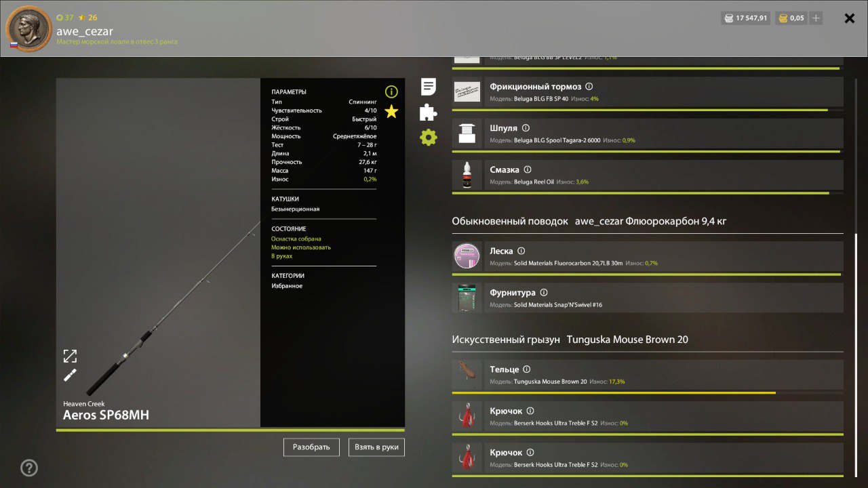This screenshot has height=488, width=868.
Task: Click the plus icon to add gold
Action: coord(816,18)
